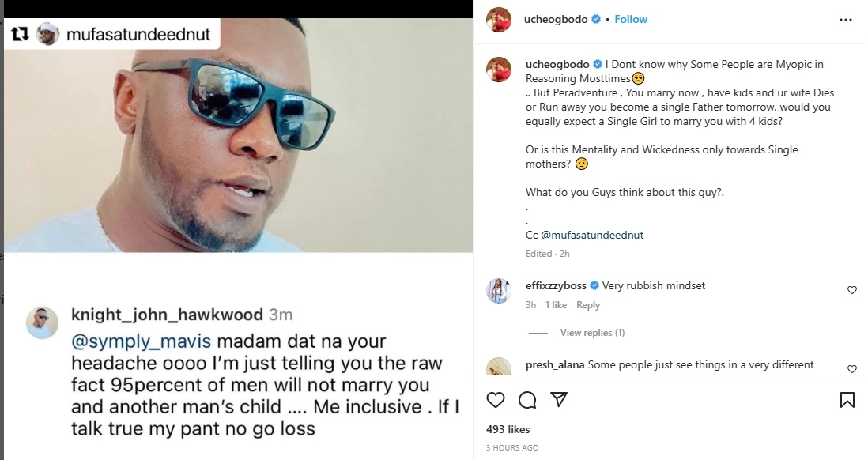The width and height of the screenshot is (868, 460).
Task: Follow ucheogbodo account
Action: click(631, 19)
